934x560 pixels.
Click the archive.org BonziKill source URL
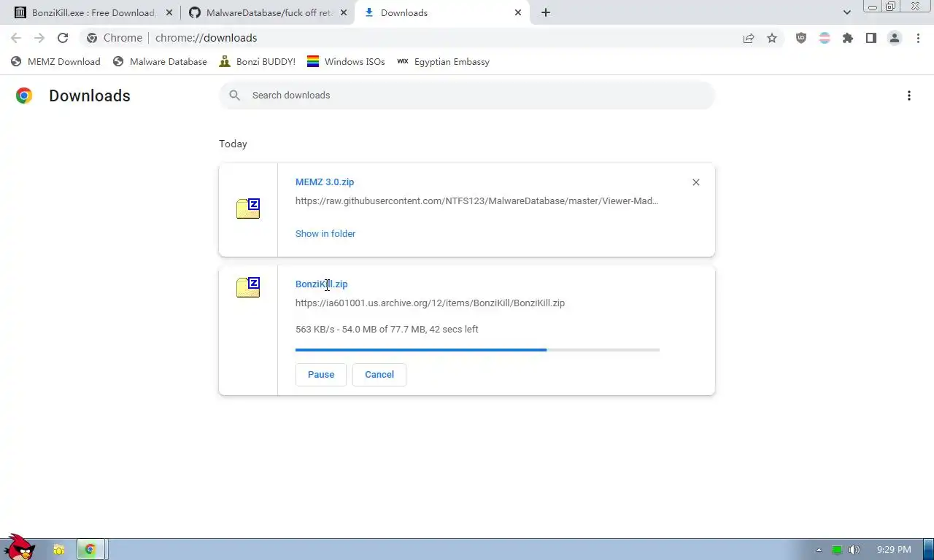click(430, 303)
